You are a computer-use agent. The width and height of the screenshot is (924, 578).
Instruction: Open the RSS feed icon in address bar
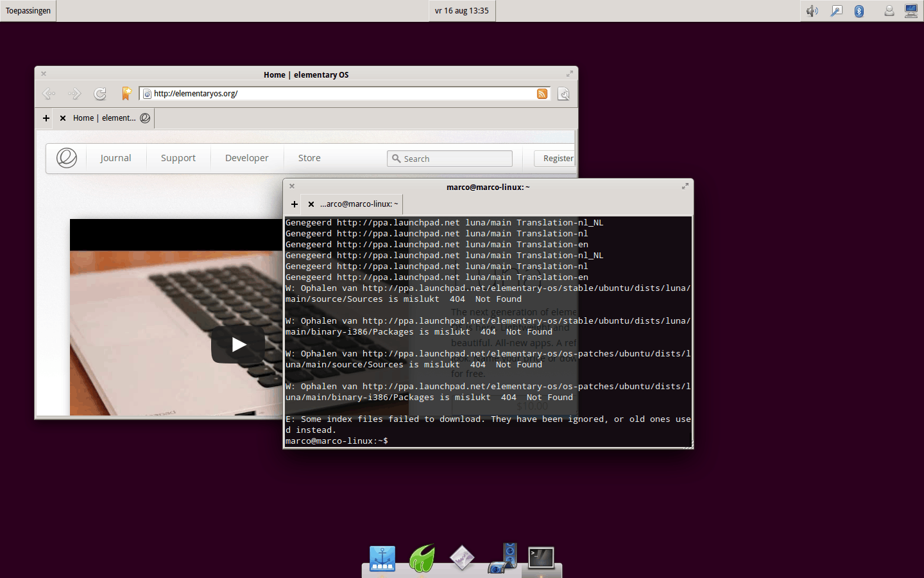[x=542, y=94]
